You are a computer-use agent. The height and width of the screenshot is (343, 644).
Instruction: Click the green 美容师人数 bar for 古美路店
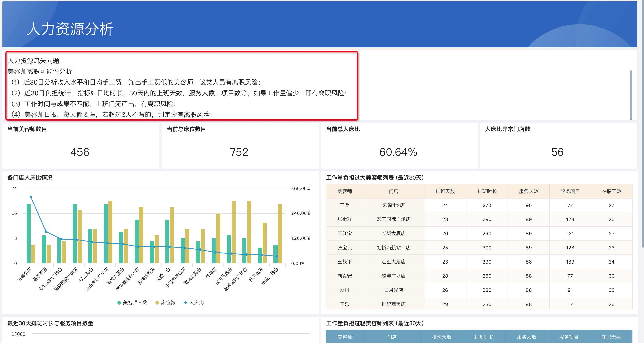(x=29, y=234)
